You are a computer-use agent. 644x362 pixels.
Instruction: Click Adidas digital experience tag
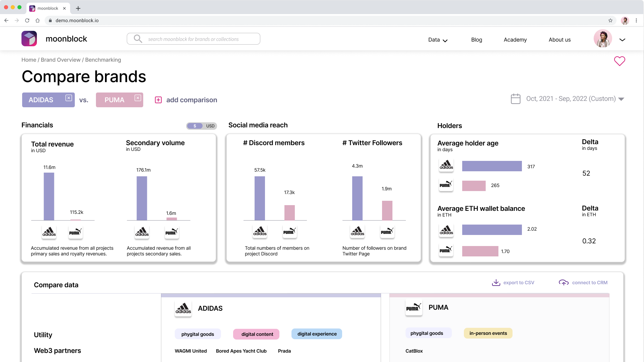click(x=317, y=334)
